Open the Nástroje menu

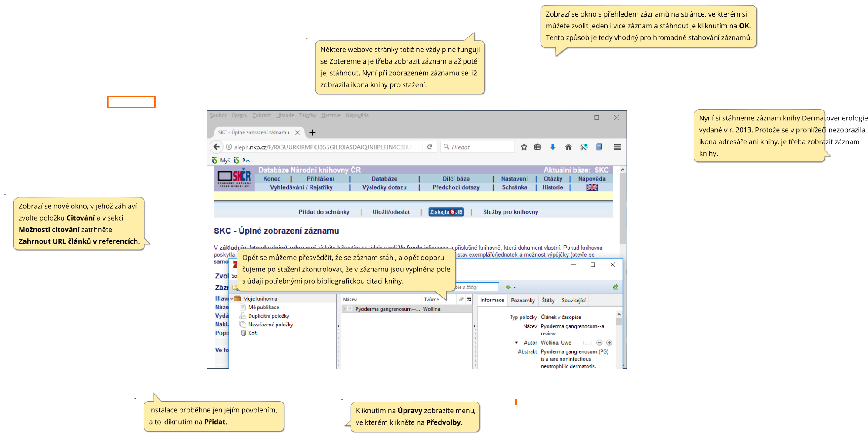(x=331, y=115)
